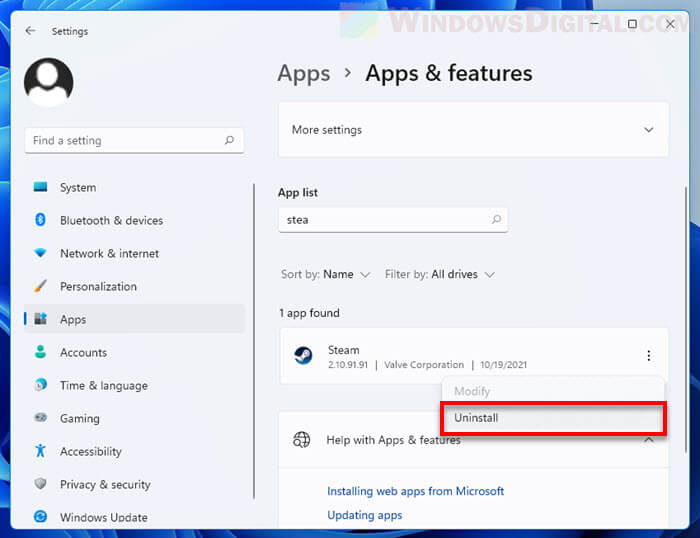This screenshot has width=700, height=538.
Task: Click the Help globe icon
Action: [301, 440]
